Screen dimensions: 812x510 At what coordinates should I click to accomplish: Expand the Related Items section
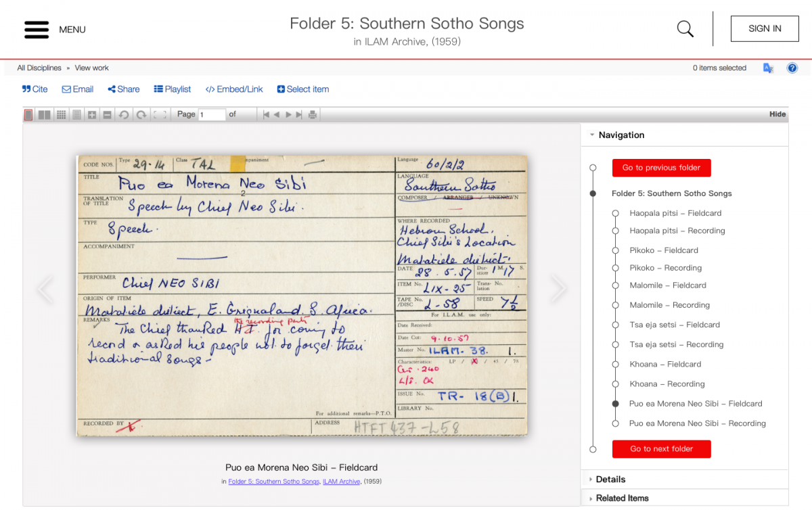(x=621, y=499)
